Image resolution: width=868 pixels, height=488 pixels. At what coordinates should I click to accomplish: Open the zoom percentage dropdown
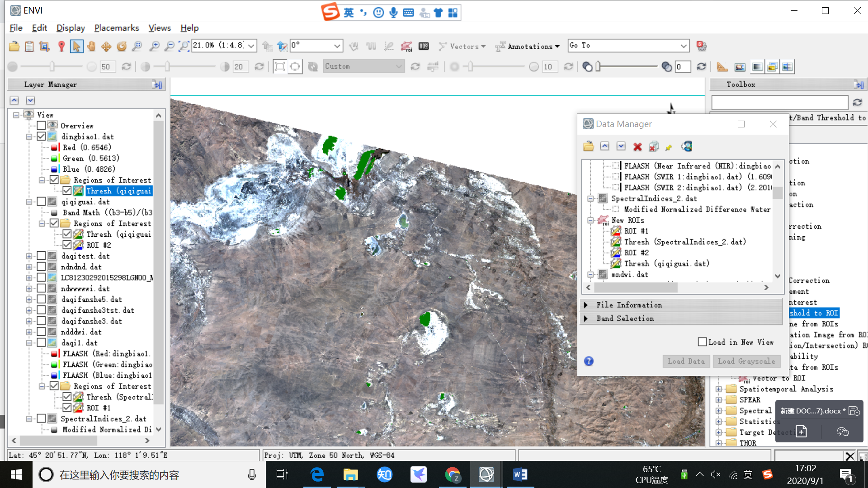pos(251,46)
